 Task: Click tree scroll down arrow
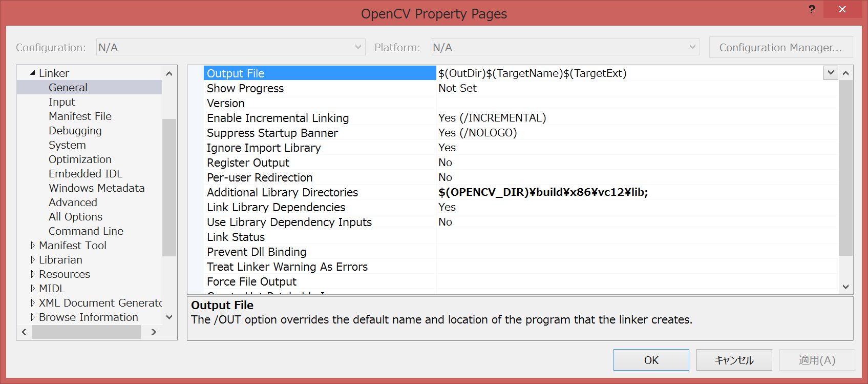pos(170,317)
